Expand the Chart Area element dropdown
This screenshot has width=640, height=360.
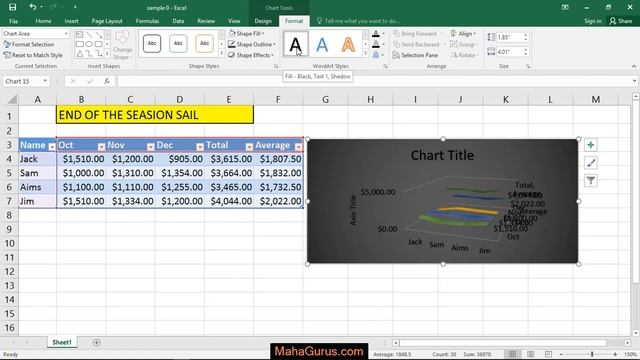66,33
